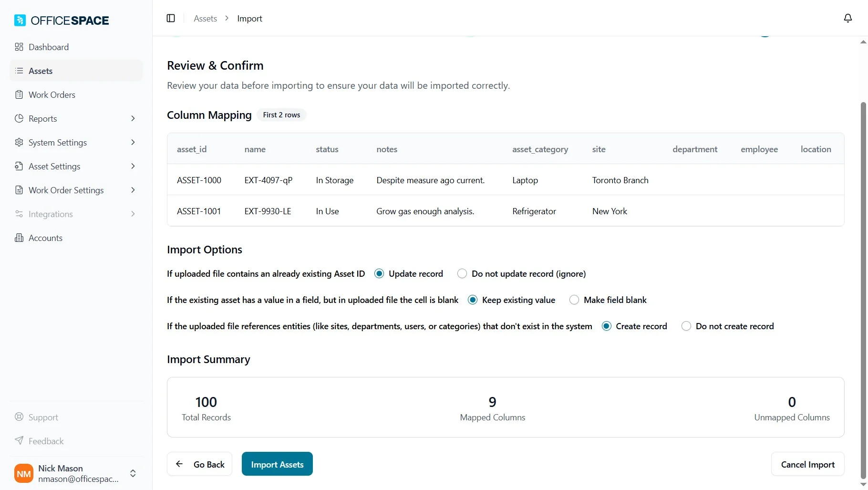Open the Asset Settings menu item
Viewport: 868px width, 490px height.
tap(54, 166)
